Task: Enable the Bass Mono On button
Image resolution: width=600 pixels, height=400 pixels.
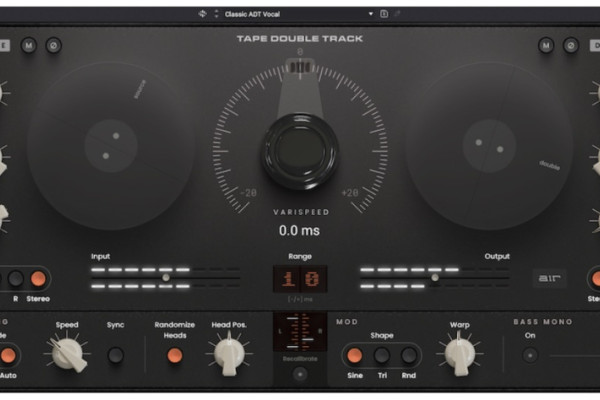Action: coord(530,355)
